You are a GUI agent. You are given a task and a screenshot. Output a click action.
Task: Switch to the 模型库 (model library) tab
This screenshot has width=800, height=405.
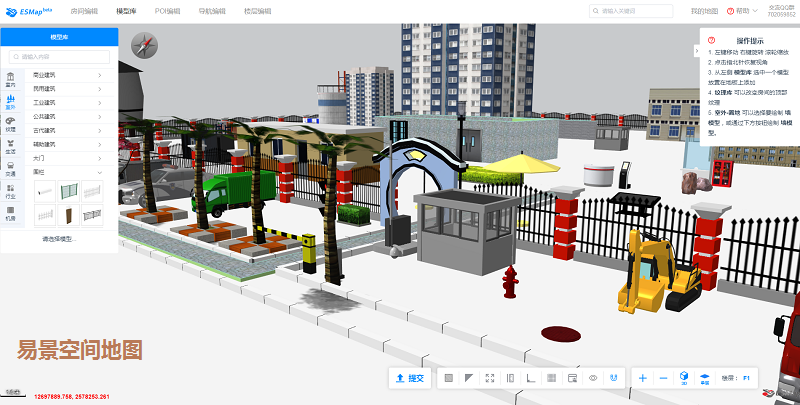(126, 11)
